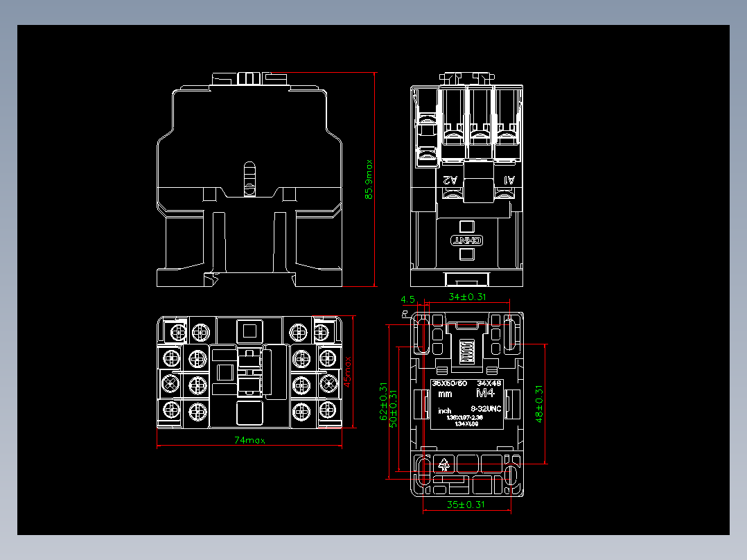Click the A1 terminal label

tap(509, 180)
